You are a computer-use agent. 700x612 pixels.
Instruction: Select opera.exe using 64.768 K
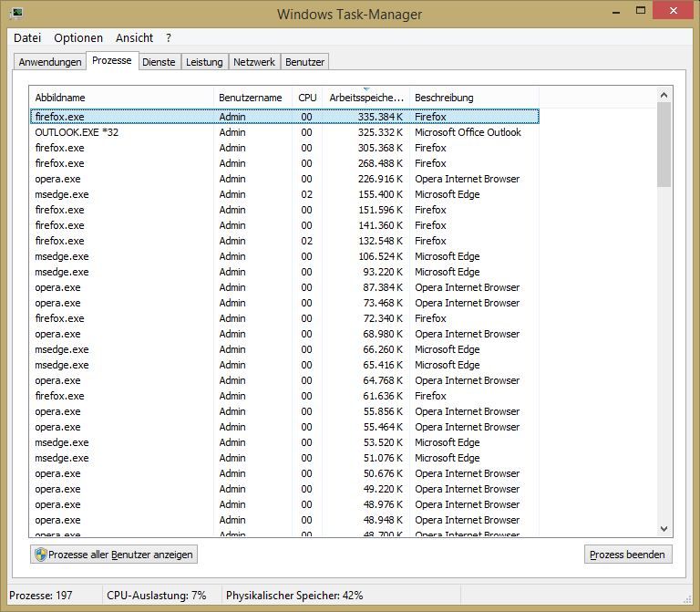pyautogui.click(x=284, y=380)
